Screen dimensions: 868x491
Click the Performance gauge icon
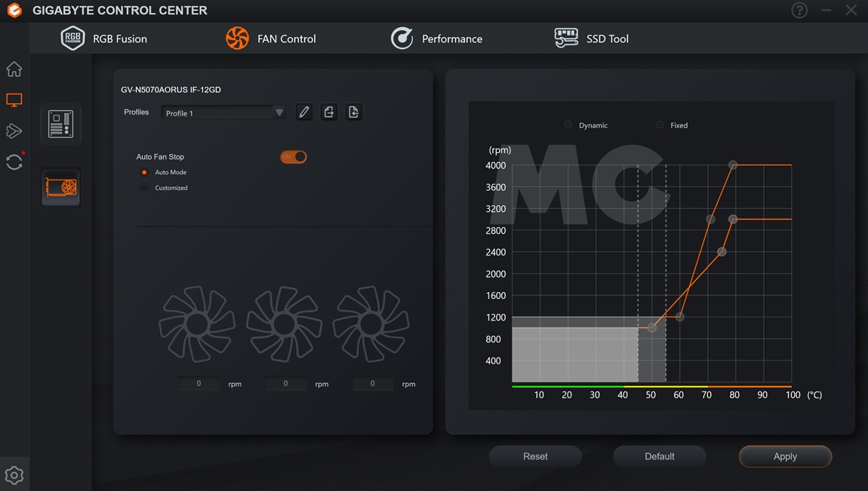402,38
